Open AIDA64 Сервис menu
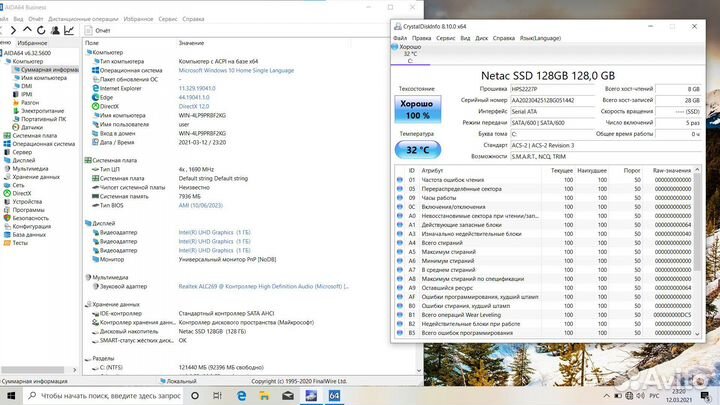Viewport: 720px width, 405px height. (x=168, y=19)
